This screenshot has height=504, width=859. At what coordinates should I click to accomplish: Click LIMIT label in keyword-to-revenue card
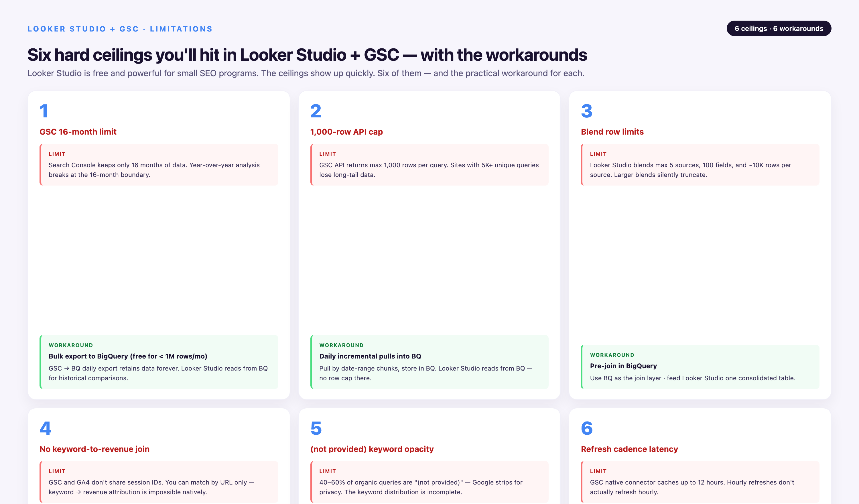57,471
